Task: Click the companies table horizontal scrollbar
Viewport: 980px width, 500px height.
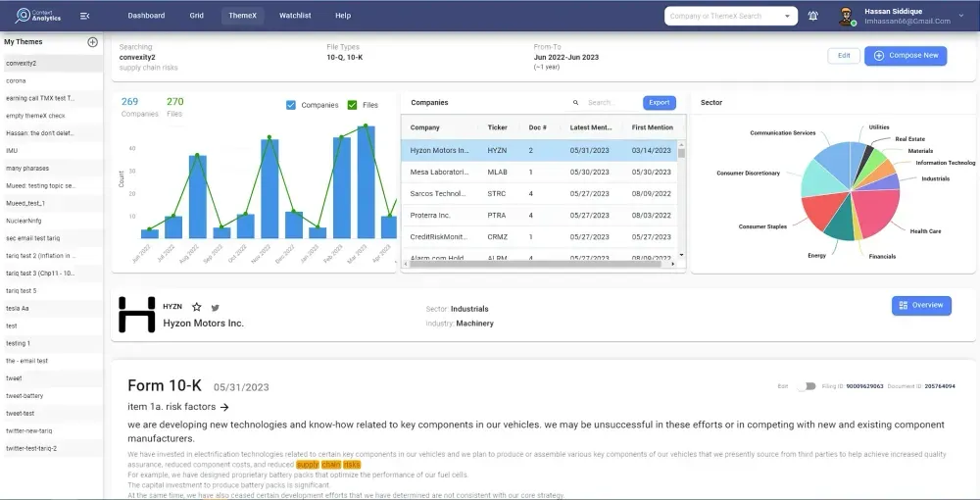Action: pyautogui.click(x=535, y=265)
